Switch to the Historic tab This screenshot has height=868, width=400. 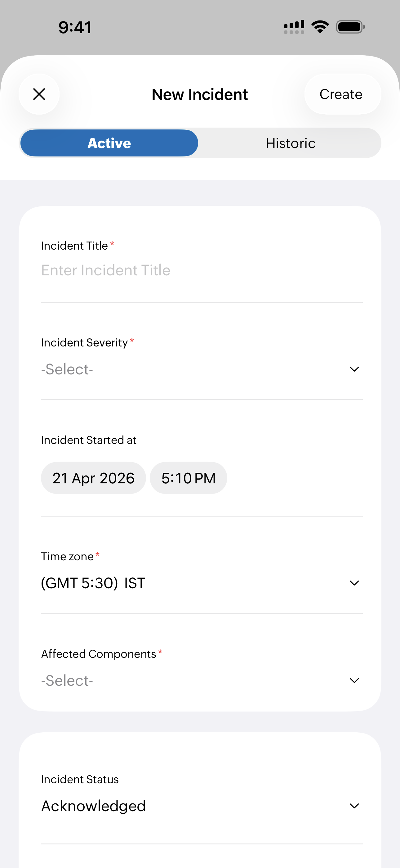click(x=290, y=143)
